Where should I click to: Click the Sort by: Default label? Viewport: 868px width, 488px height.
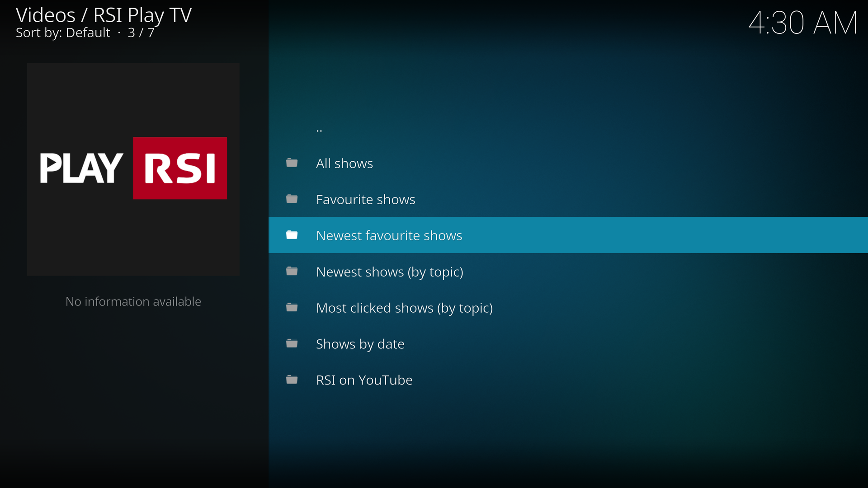click(63, 33)
